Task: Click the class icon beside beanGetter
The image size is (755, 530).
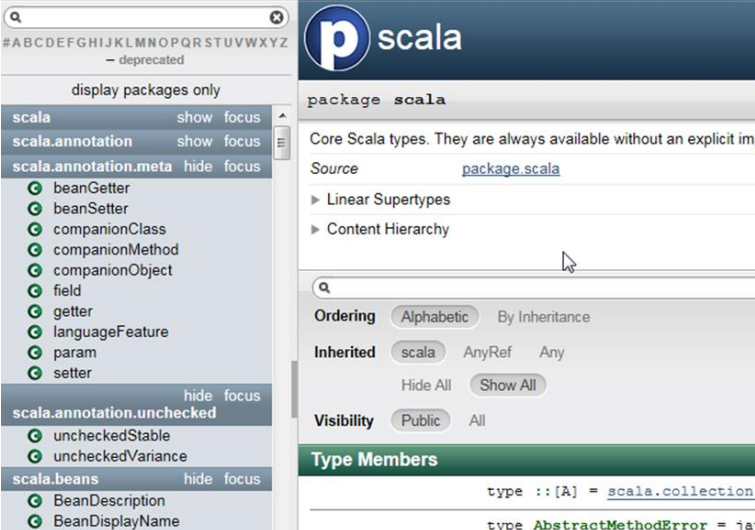Action: [35, 188]
